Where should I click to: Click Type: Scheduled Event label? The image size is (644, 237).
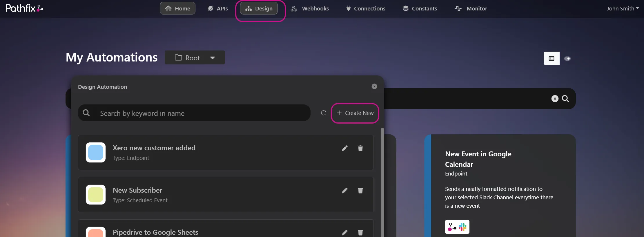click(x=140, y=200)
